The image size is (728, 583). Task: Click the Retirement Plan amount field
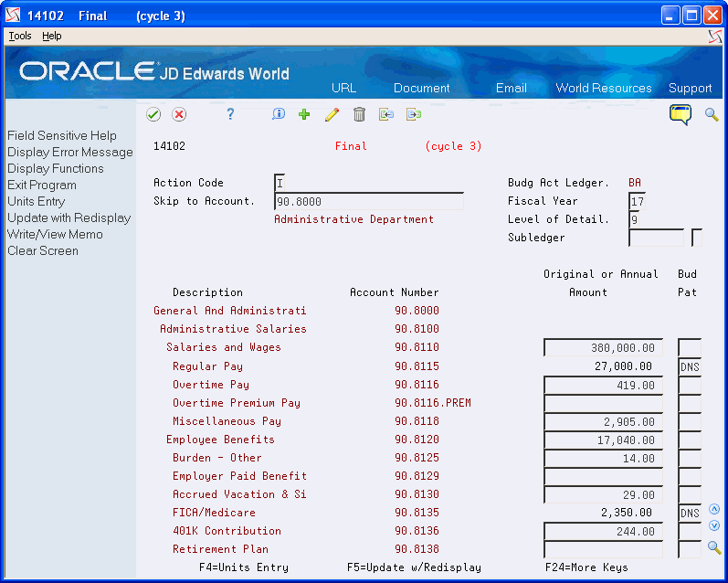603,549
